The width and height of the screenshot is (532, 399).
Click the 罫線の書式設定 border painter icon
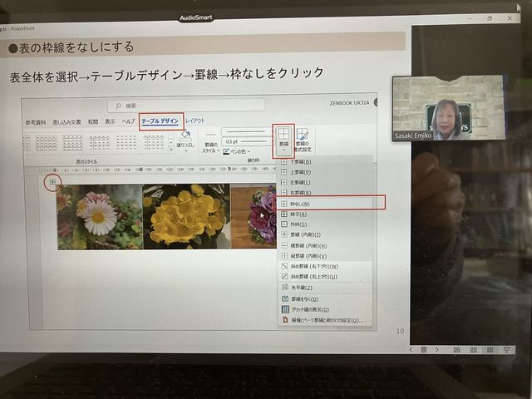point(303,138)
